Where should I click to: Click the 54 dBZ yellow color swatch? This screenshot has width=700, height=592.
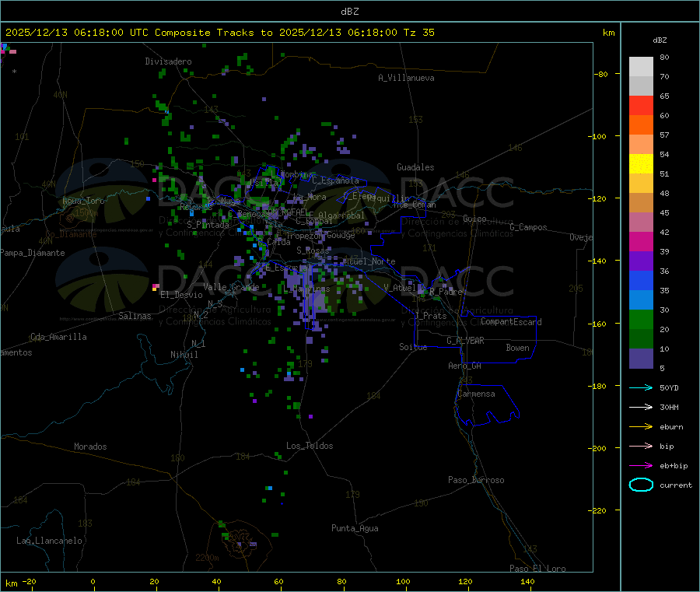(641, 163)
